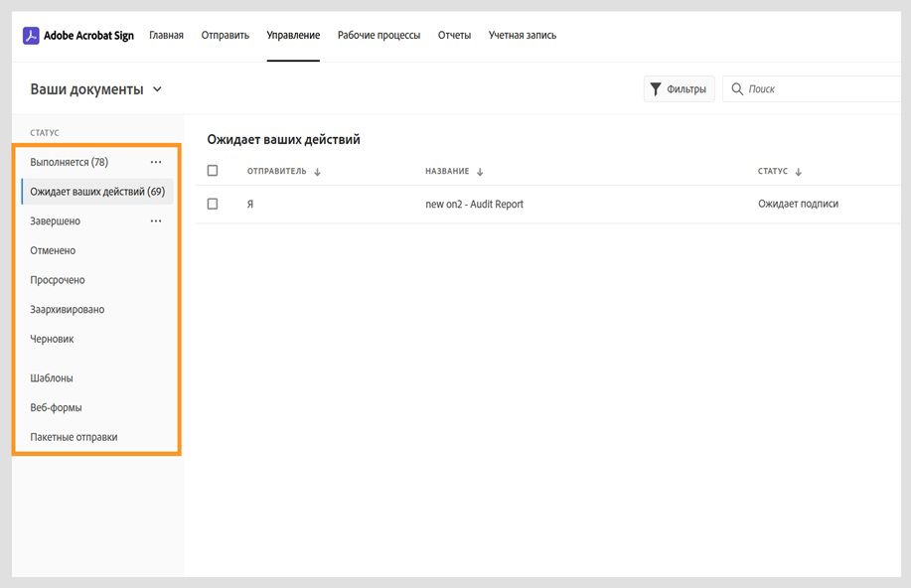Select the Шаблоны sidebar item
This screenshot has width=911, height=588.
52,378
